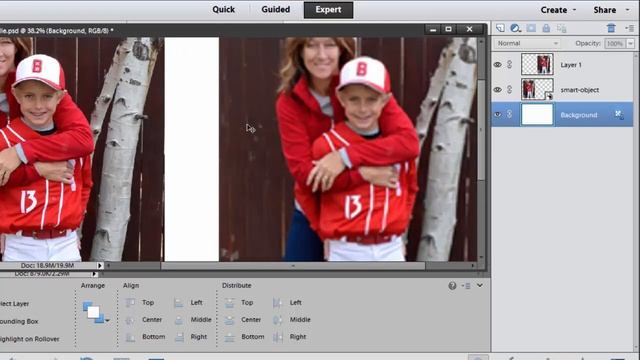Open the Tool Options flyout menu
640x360 pixels.
466,286
